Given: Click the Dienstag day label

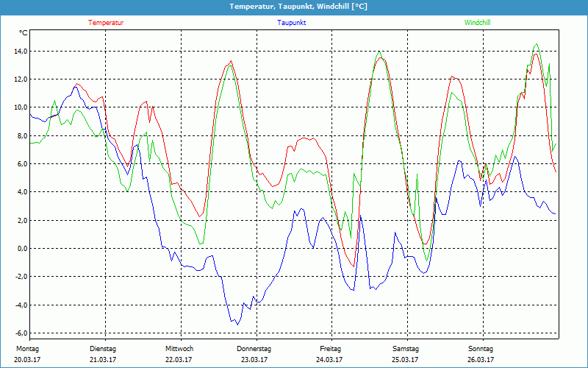Looking at the screenshot, I should pos(103,349).
